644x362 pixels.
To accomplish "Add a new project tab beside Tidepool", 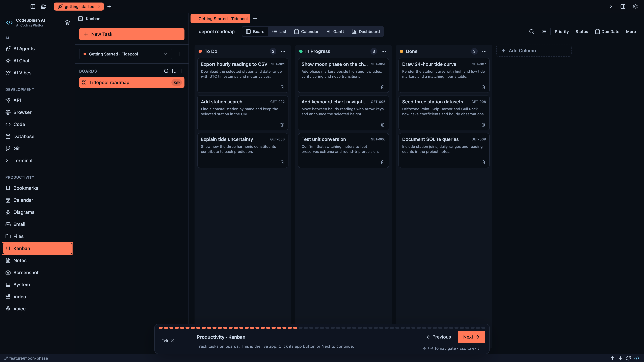I will [x=255, y=18].
